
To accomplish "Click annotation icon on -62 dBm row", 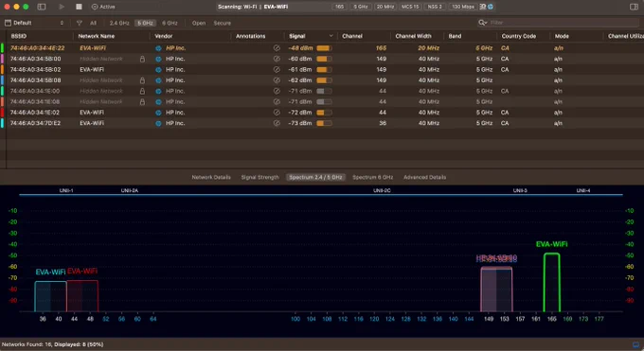I will click(x=277, y=80).
